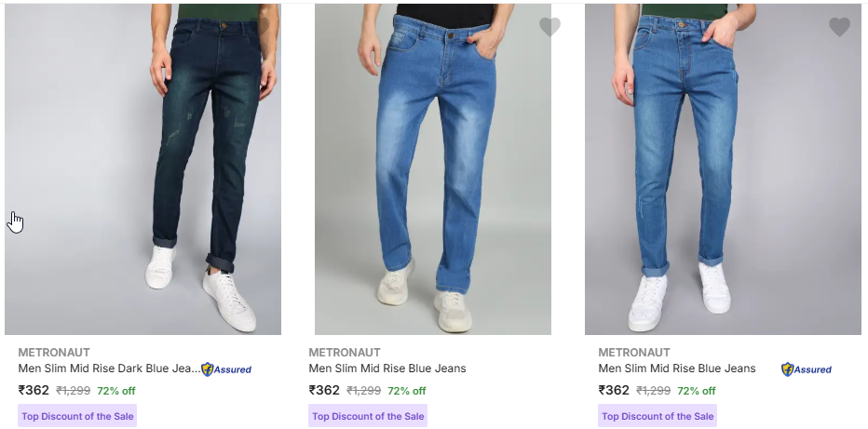868x429 pixels.
Task: Click Assured badge beside Dark Blue Jeans
Action: [226, 369]
